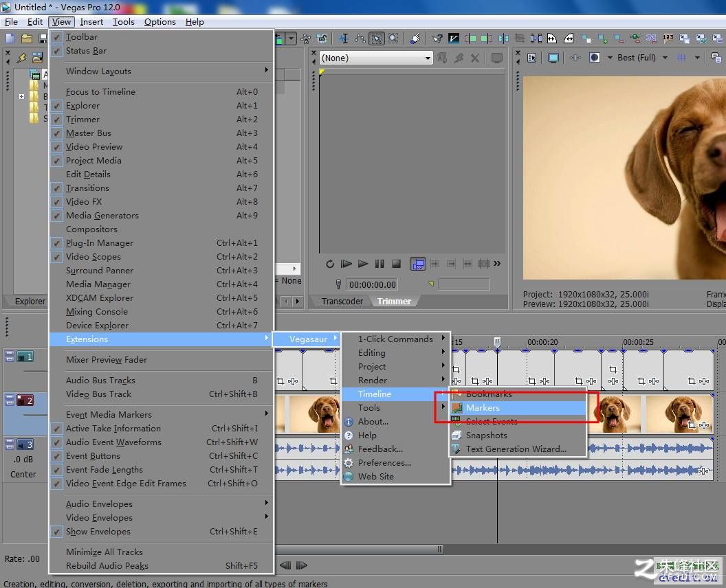Show more Trimmer buttons with double chevron

[497, 263]
